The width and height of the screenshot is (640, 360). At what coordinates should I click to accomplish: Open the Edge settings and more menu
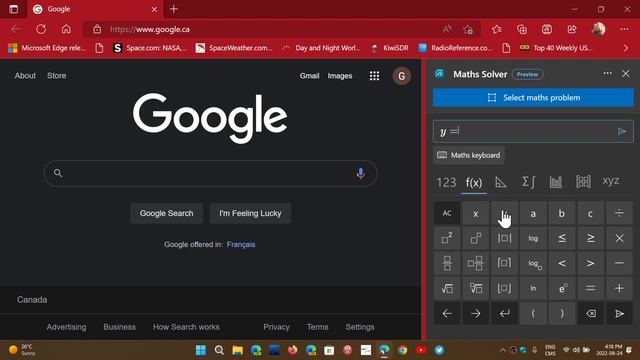point(624,29)
